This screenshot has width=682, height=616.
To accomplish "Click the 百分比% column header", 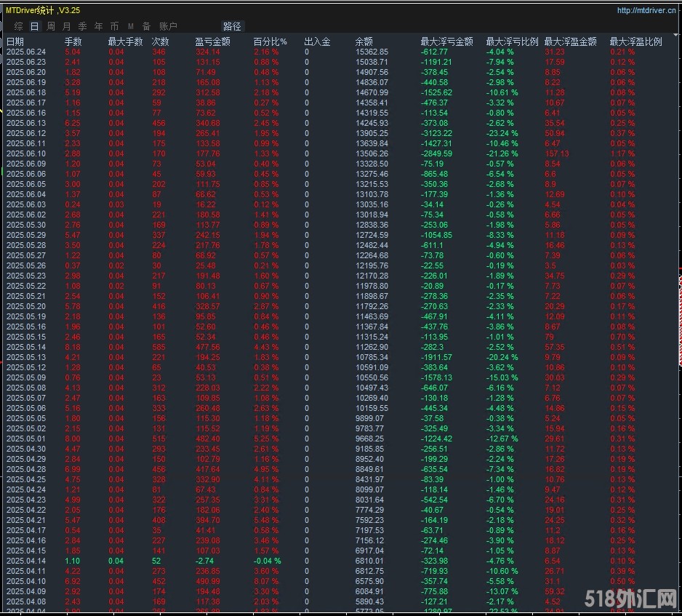I will (270, 41).
